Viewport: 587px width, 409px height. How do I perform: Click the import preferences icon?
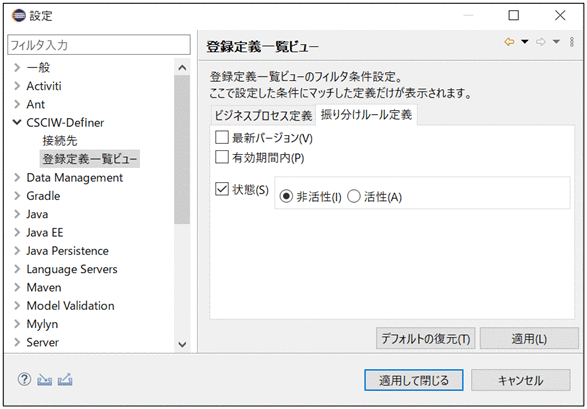[x=45, y=380]
